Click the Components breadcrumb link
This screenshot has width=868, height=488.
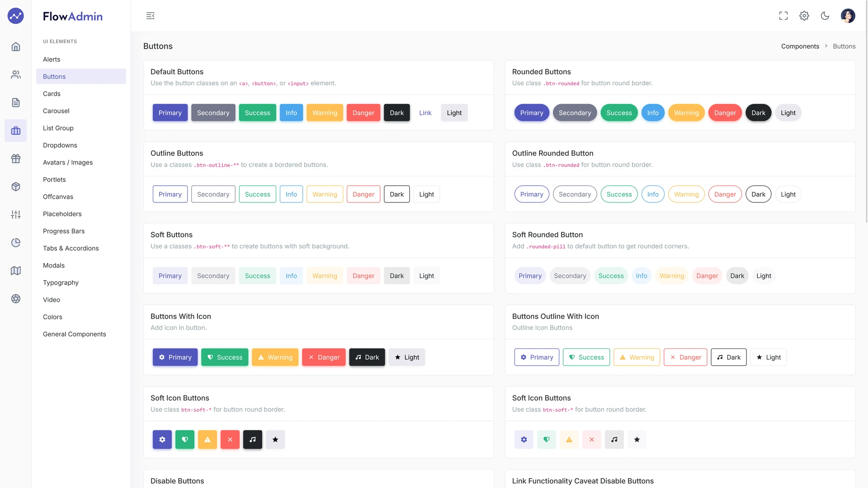(x=800, y=46)
